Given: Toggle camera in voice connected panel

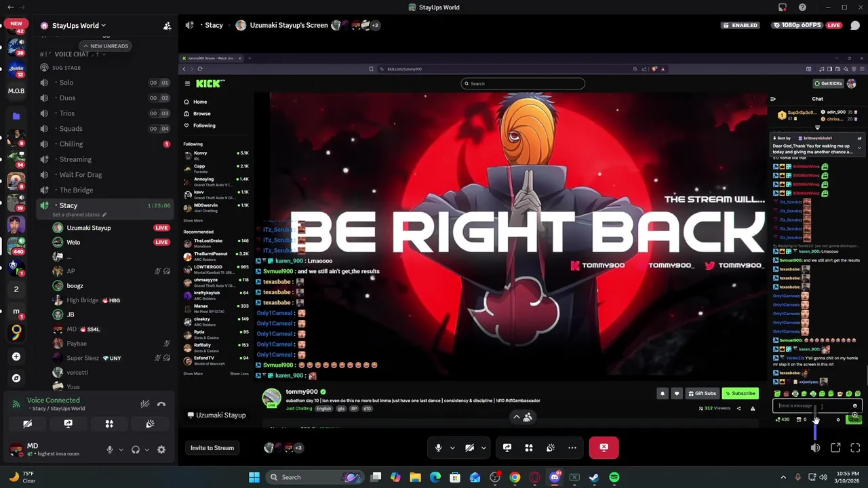Looking at the screenshot, I should pyautogui.click(x=27, y=424).
